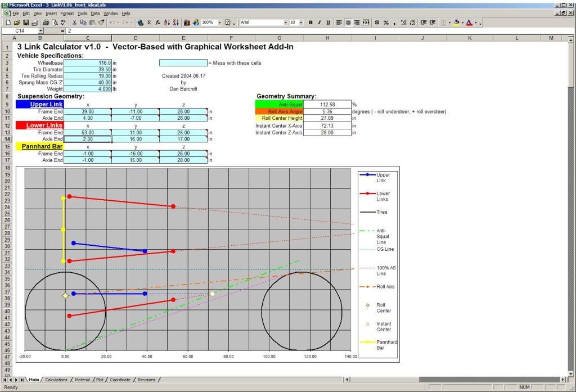Click Increase Decimal icon
The height and width of the screenshot is (392, 576).
403,22
